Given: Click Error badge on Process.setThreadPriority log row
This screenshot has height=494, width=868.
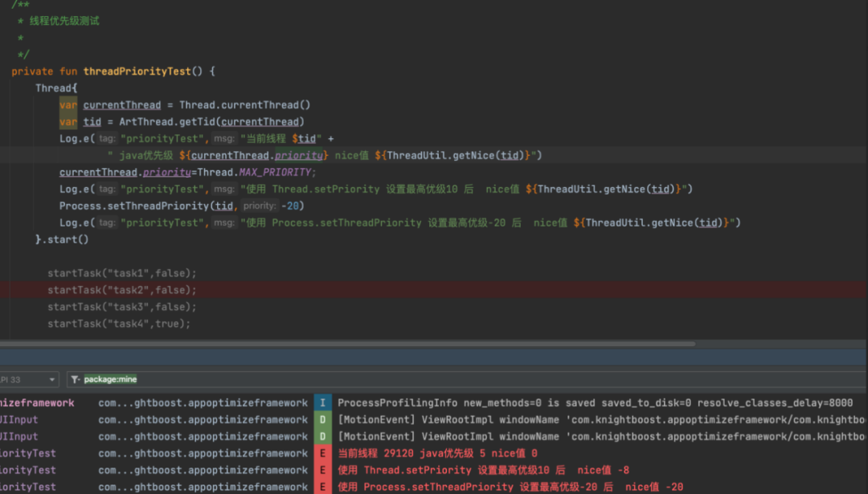Looking at the screenshot, I should 321,487.
